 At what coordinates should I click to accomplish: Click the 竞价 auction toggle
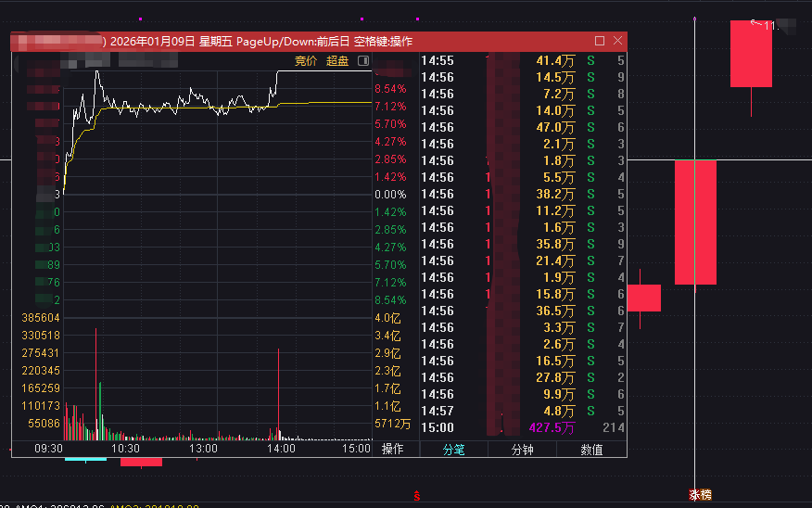click(305, 61)
